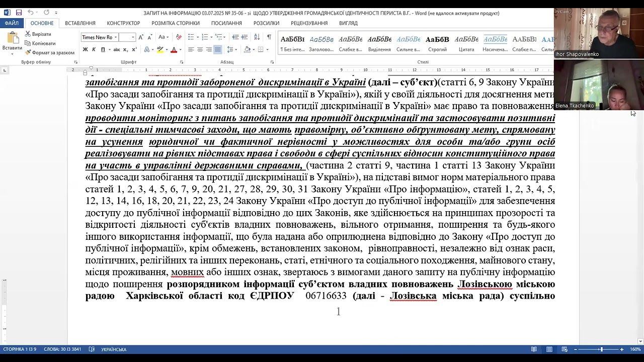Switch to Read Mode view icon

534,349
